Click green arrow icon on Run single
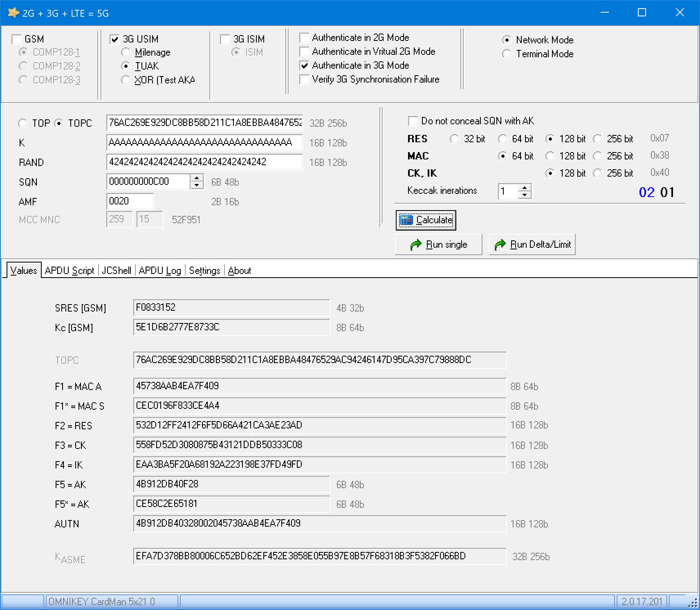Screen dimensions: 700x610 click(x=416, y=244)
